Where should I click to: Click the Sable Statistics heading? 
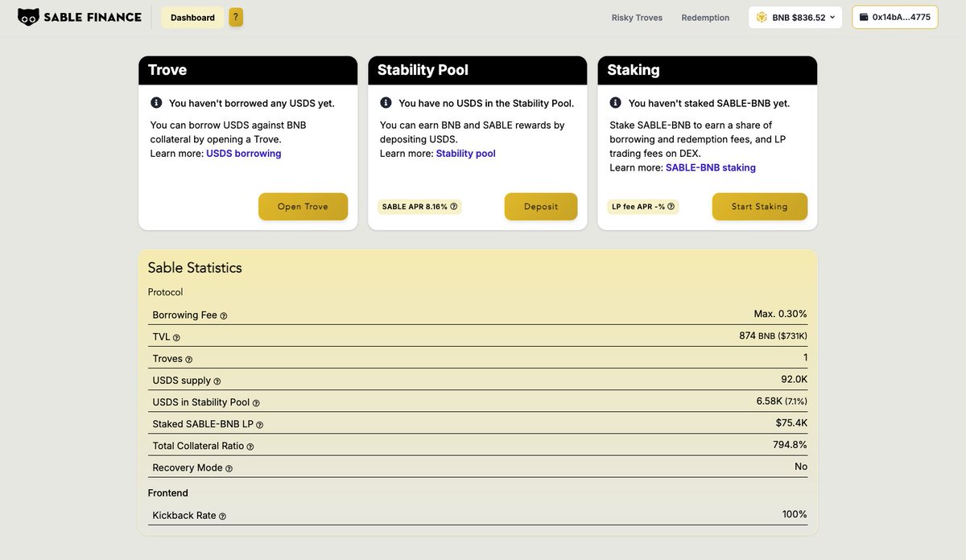coord(195,268)
